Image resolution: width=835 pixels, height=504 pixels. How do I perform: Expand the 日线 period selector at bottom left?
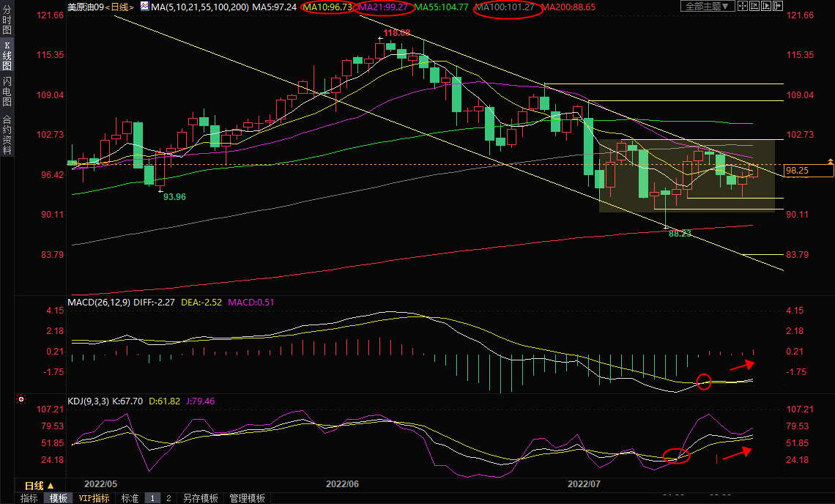pyautogui.click(x=39, y=486)
